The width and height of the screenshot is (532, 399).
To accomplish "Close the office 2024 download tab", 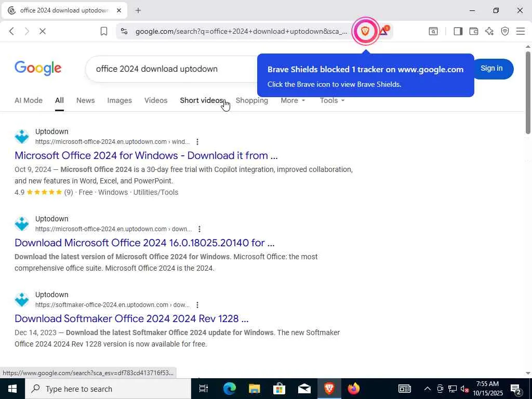I will [x=119, y=10].
